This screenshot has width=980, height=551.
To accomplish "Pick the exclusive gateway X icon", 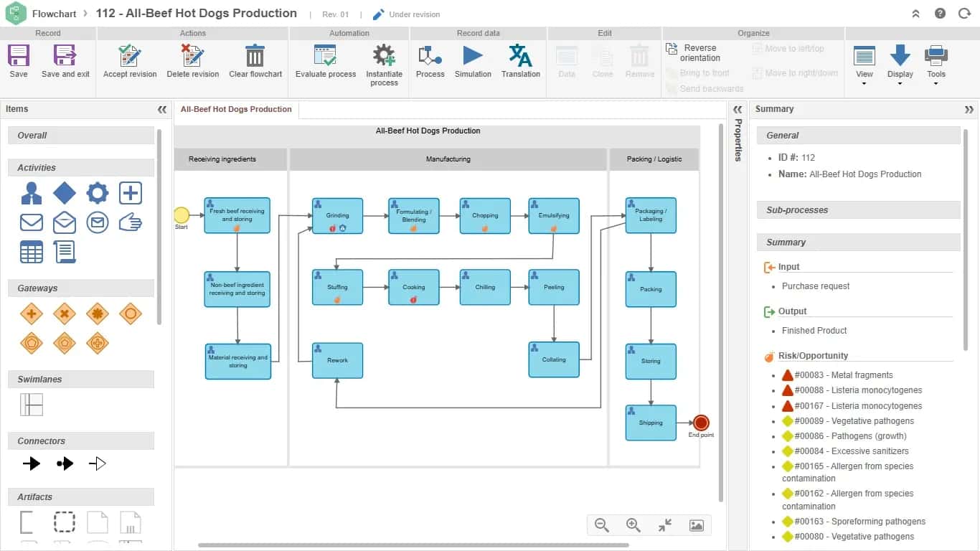I will tap(65, 314).
